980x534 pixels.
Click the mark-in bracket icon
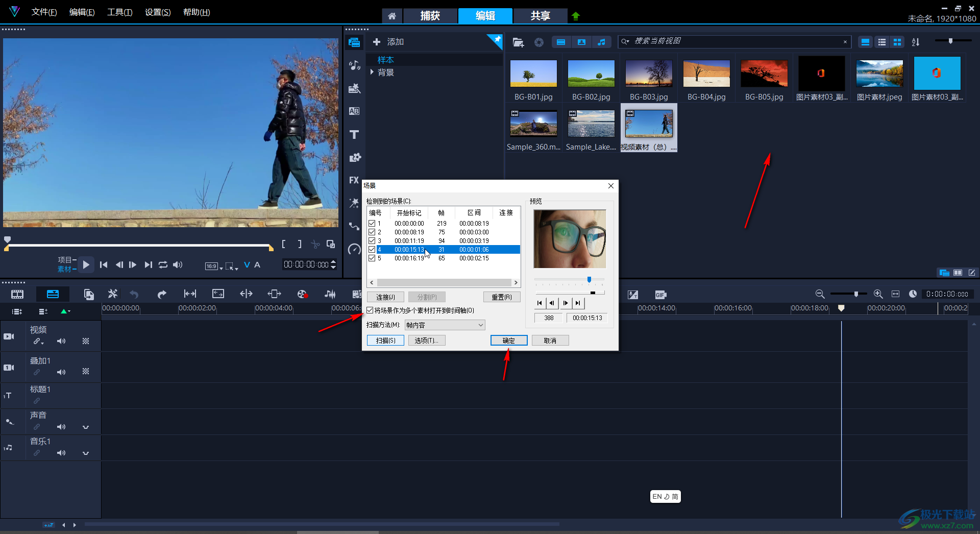[x=284, y=245]
